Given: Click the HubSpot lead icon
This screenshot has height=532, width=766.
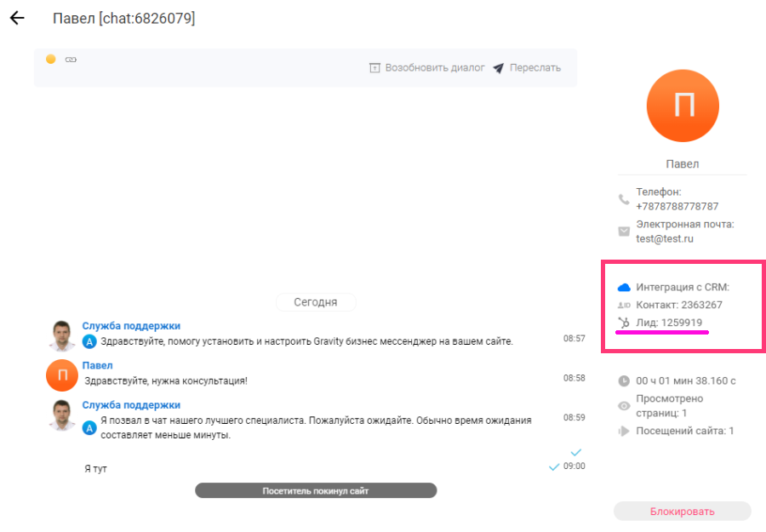Looking at the screenshot, I should pyautogui.click(x=624, y=323).
